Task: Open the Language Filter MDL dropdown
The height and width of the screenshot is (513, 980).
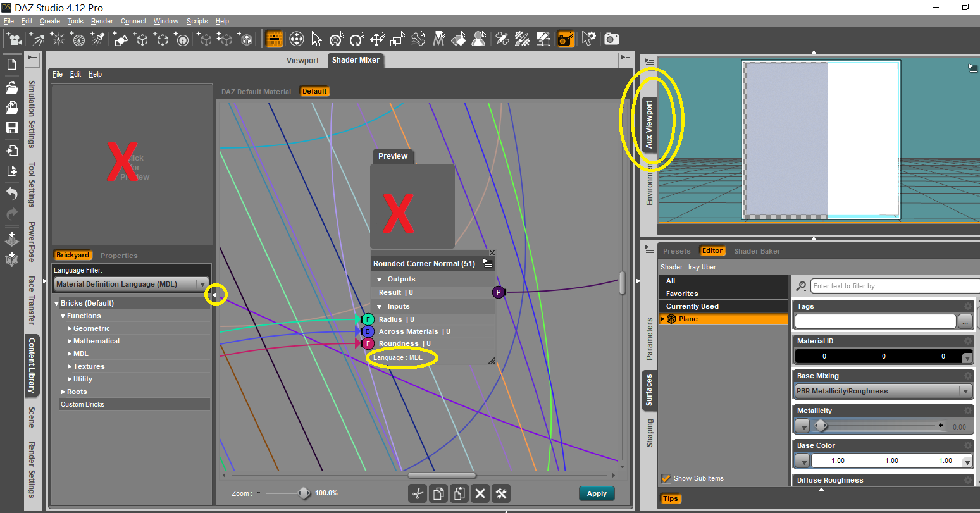Action: (x=132, y=284)
